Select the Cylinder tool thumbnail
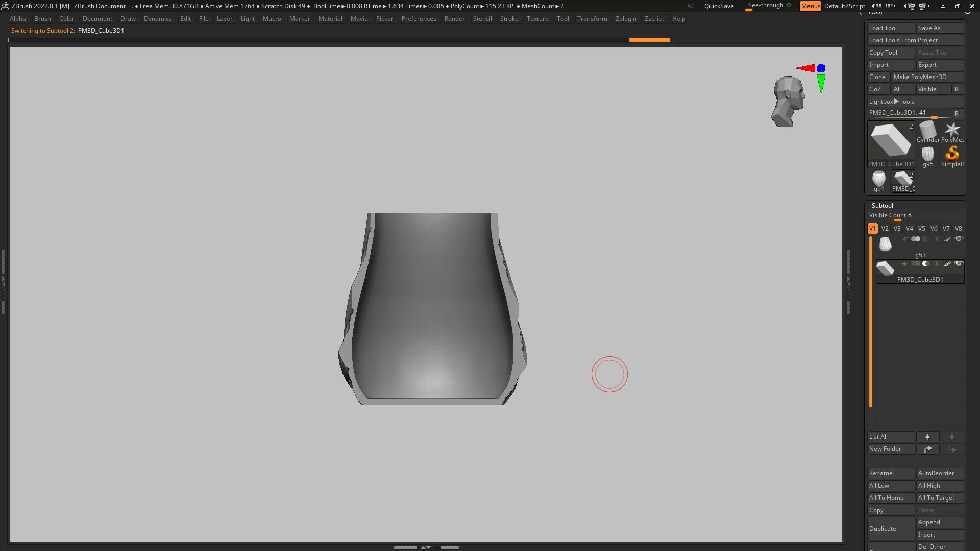This screenshot has width=980, height=551. click(x=927, y=132)
